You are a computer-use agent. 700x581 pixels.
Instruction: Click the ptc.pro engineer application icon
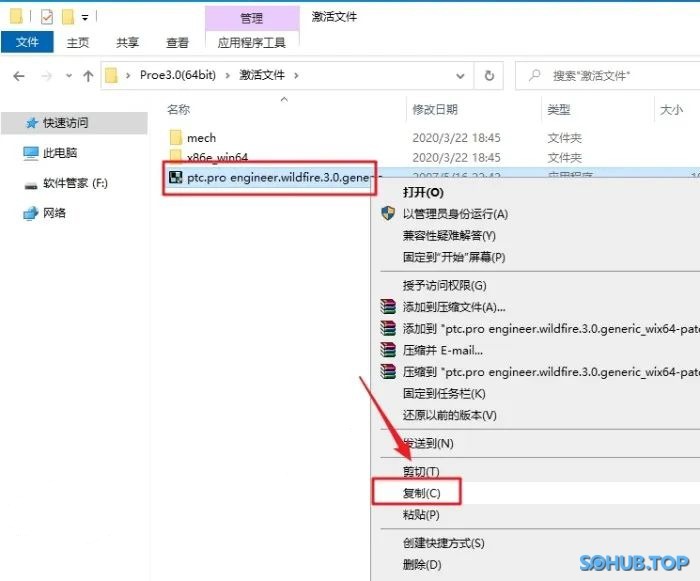tap(175, 177)
